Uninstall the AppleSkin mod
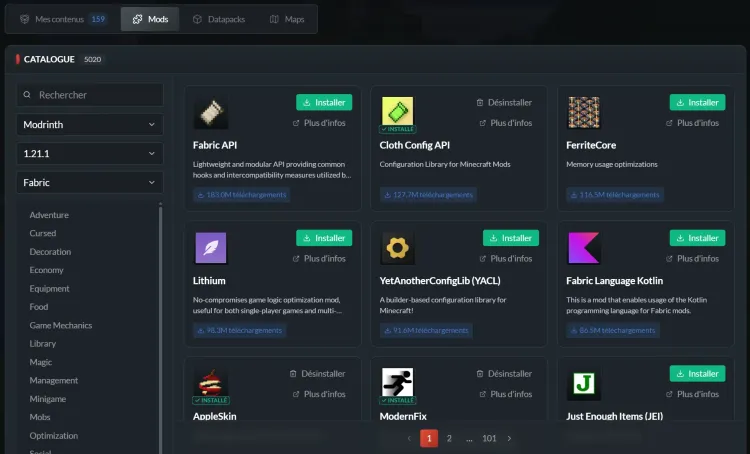Viewport: 750px width, 454px height. tap(318, 374)
